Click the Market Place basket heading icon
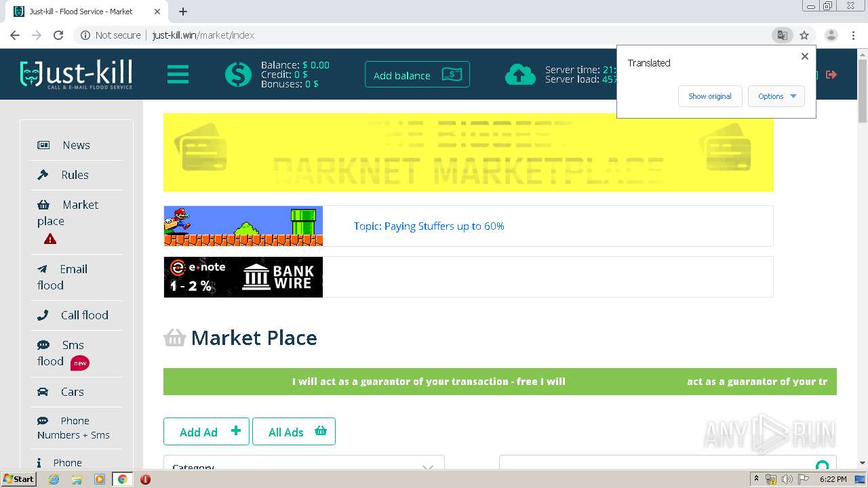Screen dimensions: 868x488 click(x=174, y=338)
